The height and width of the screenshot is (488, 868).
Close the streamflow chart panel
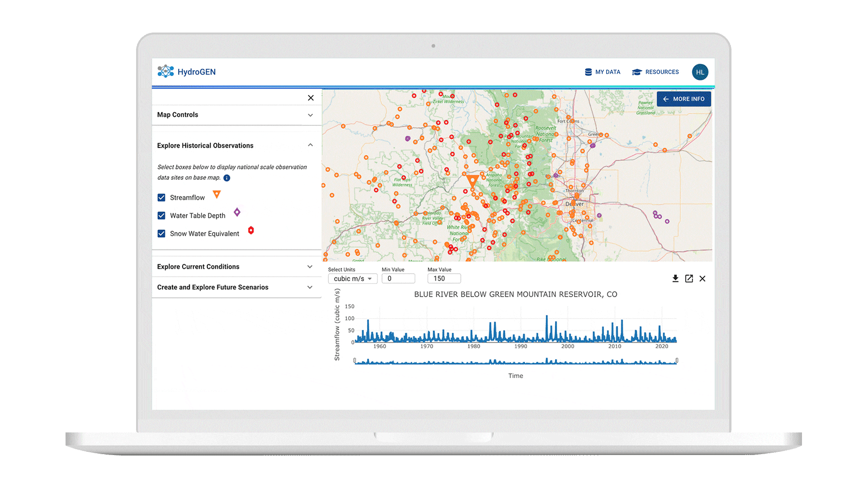pos(703,278)
